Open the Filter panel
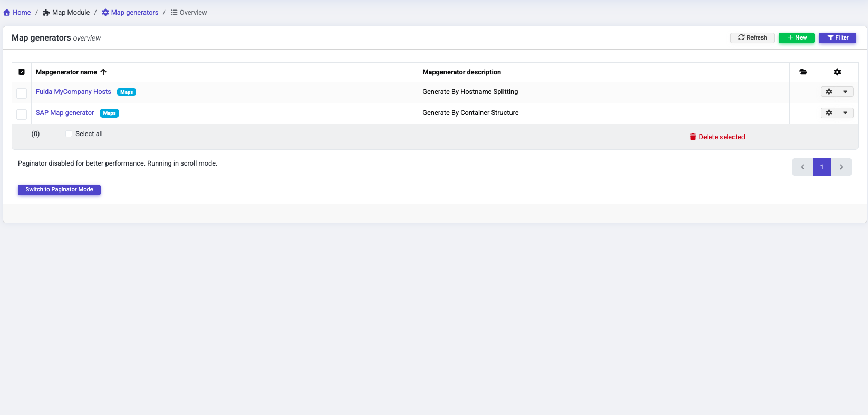This screenshot has height=415, width=868. coord(837,38)
